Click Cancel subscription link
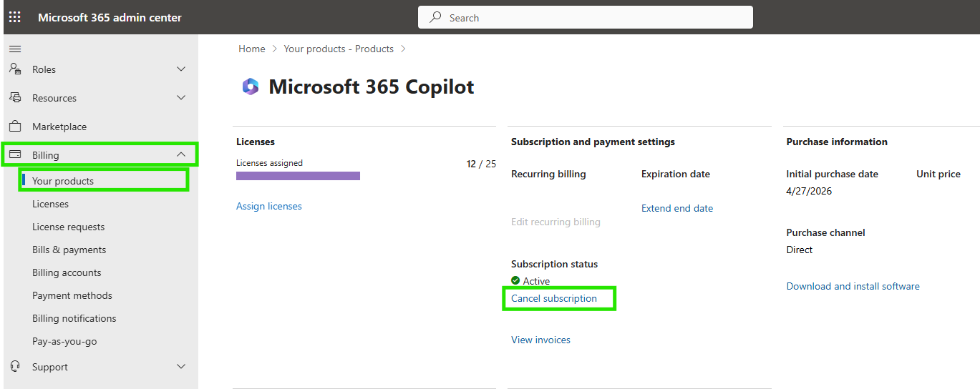Screen dimensions: 980x389 pos(554,298)
